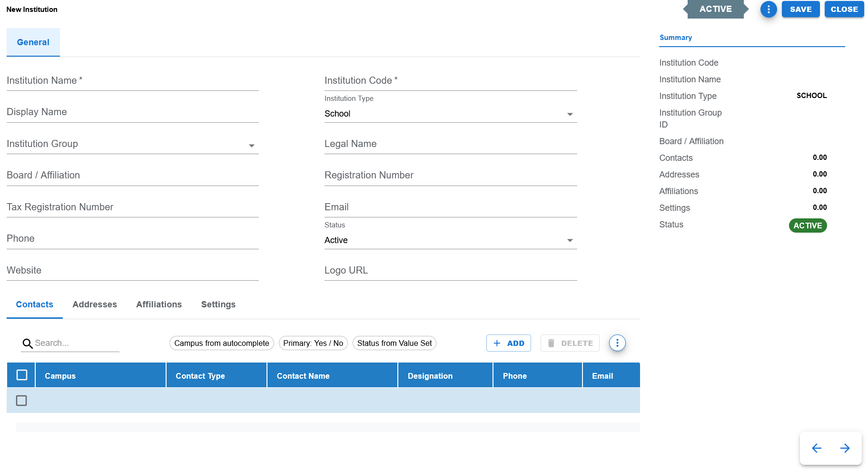The width and height of the screenshot is (868, 471).
Task: Select the General tab
Action: [33, 42]
